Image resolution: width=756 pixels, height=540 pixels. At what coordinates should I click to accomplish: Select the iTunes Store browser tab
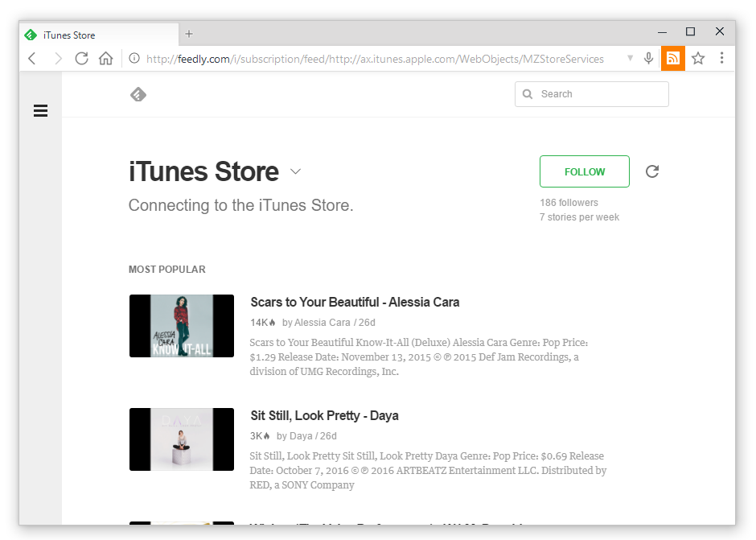pos(99,35)
